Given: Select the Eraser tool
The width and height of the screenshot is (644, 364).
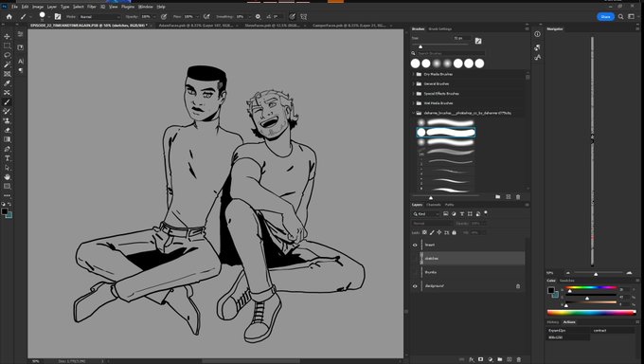Looking at the screenshot, I should 7,130.
